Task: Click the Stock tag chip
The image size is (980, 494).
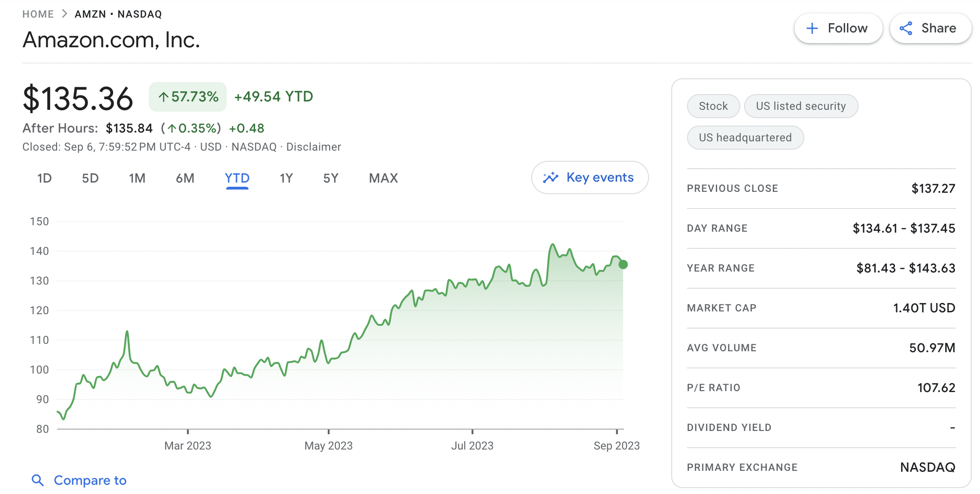Action: pos(713,106)
